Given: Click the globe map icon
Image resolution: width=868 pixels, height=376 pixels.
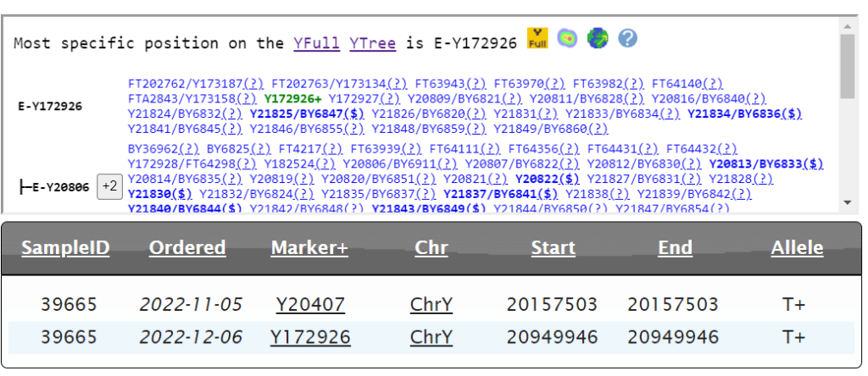Looking at the screenshot, I should tap(598, 39).
